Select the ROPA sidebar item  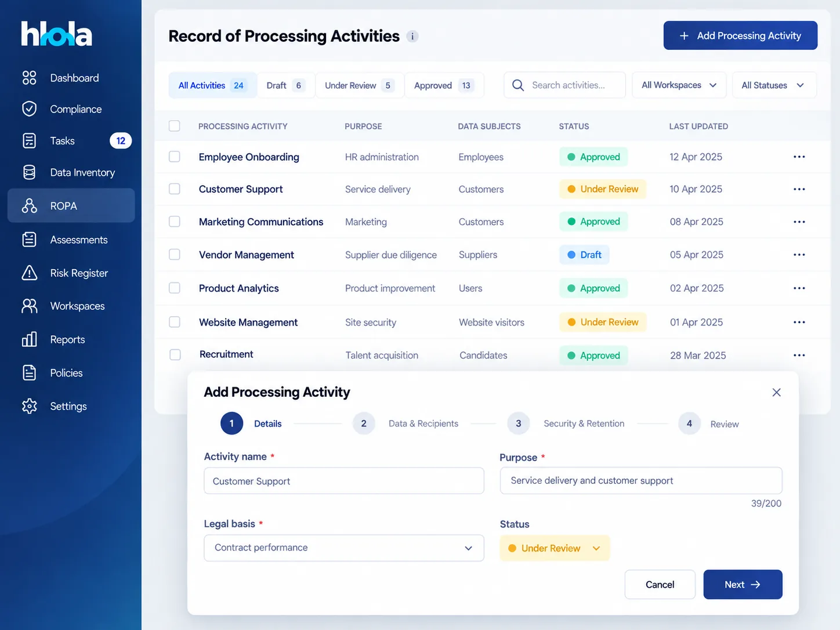(x=71, y=205)
